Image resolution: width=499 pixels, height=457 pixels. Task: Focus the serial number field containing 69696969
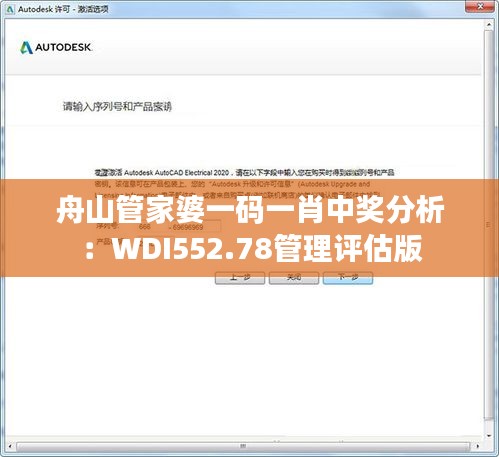click(x=196, y=227)
